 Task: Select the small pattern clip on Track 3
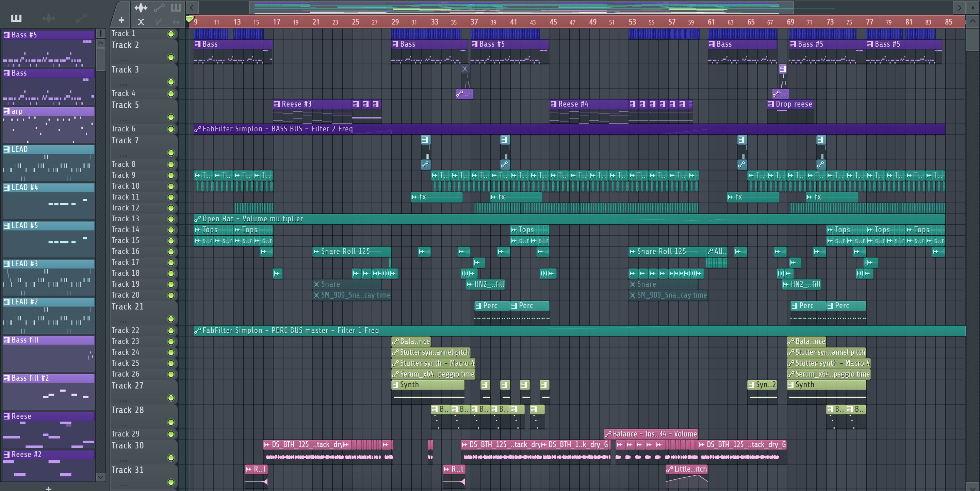783,69
